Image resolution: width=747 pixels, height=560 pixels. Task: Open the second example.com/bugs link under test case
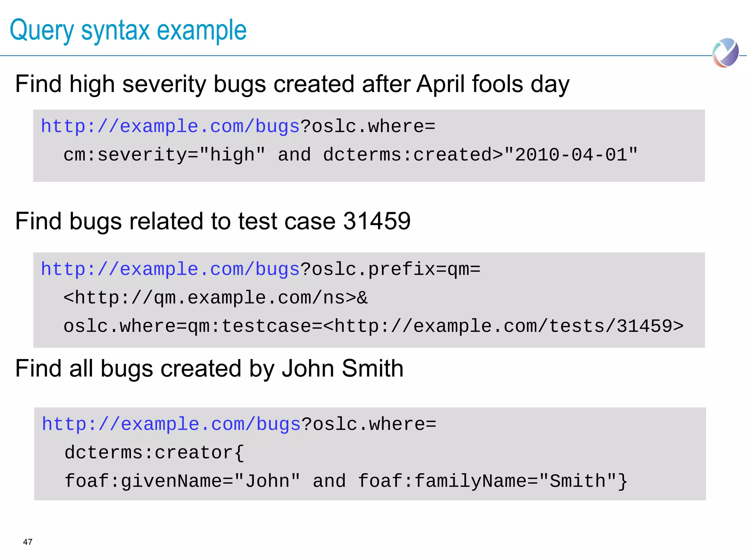coord(170,269)
